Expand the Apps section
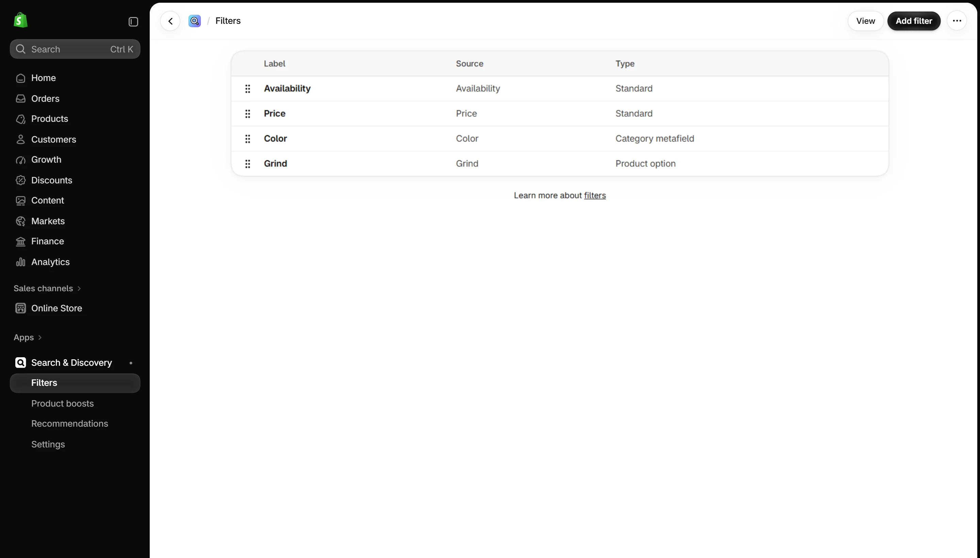 pos(28,337)
